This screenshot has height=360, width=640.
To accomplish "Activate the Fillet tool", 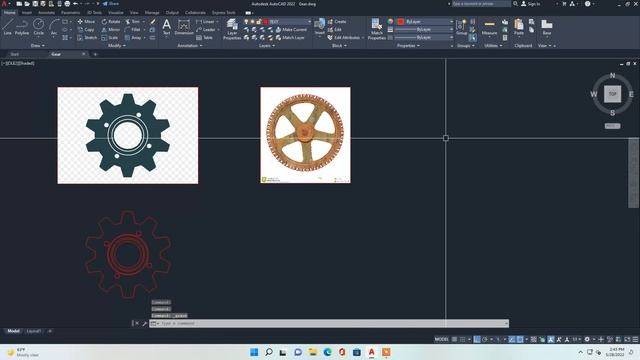I will click(x=133, y=30).
